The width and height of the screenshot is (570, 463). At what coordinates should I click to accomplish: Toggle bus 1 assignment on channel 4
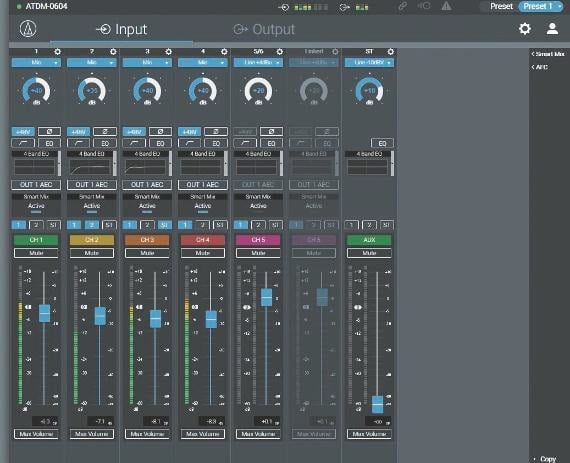click(185, 225)
